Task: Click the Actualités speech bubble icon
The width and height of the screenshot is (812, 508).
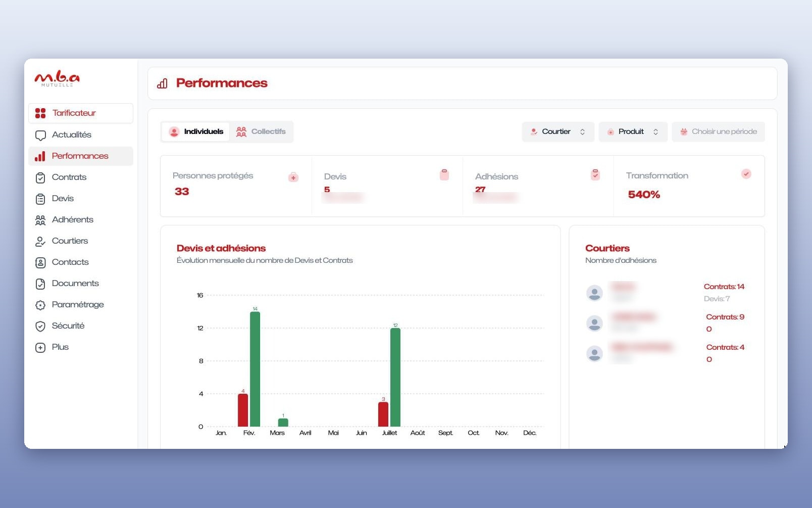Action: coord(40,135)
